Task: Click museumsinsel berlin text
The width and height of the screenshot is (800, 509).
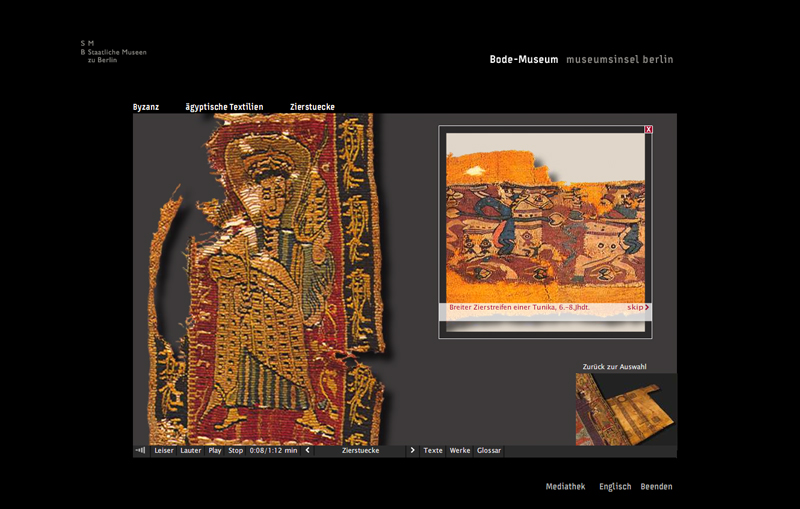Action: coord(619,60)
